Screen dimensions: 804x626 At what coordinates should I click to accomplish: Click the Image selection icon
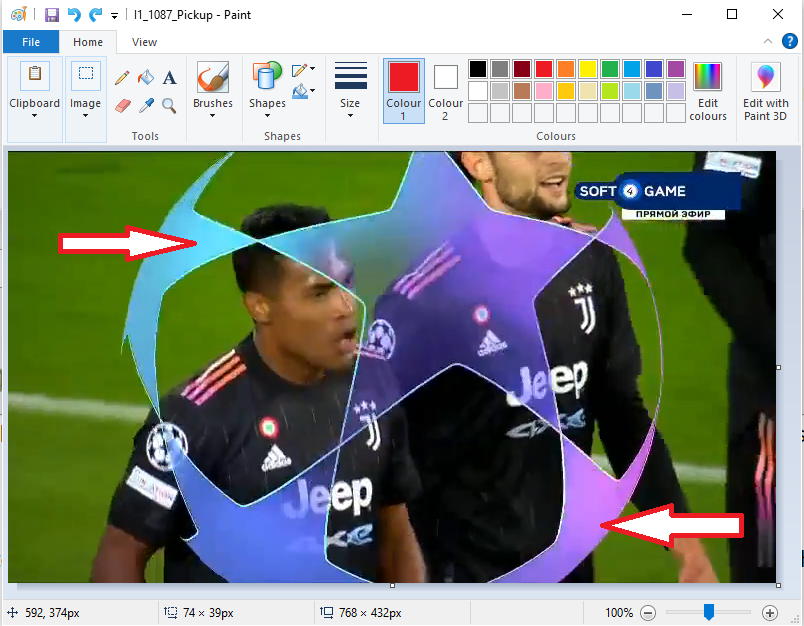click(86, 74)
